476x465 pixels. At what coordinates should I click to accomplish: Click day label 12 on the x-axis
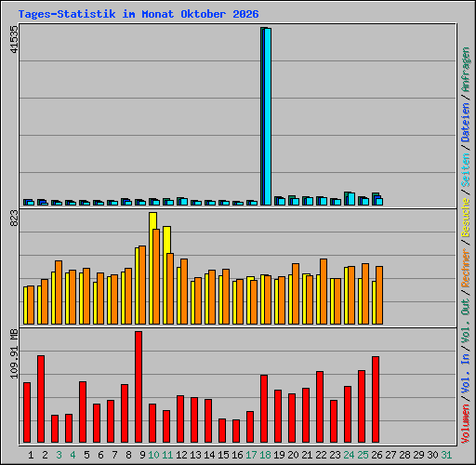181,455
